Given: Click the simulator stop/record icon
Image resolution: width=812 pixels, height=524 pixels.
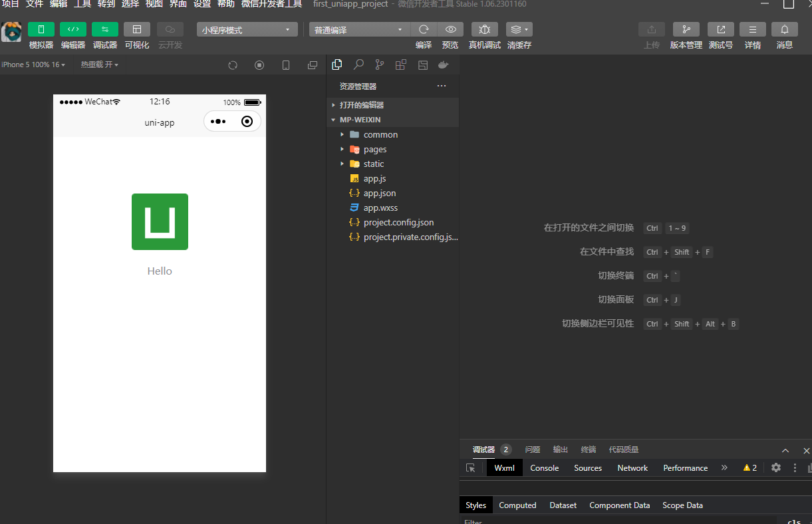Looking at the screenshot, I should coord(259,65).
